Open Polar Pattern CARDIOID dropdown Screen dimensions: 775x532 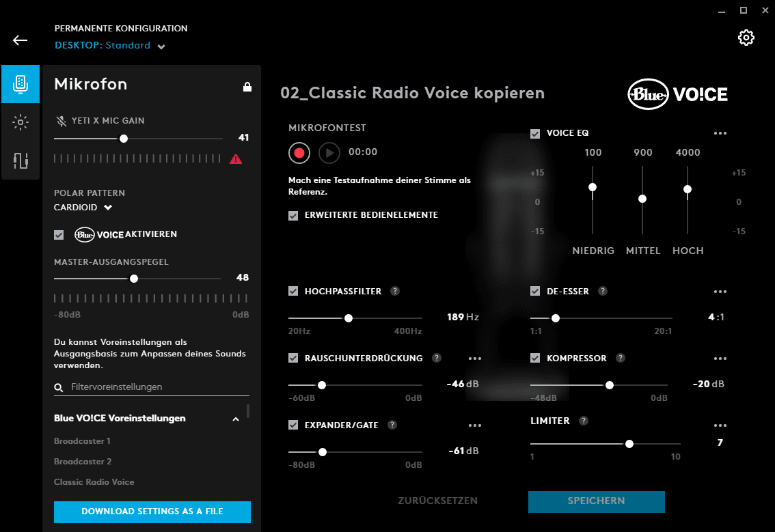pyautogui.click(x=83, y=208)
